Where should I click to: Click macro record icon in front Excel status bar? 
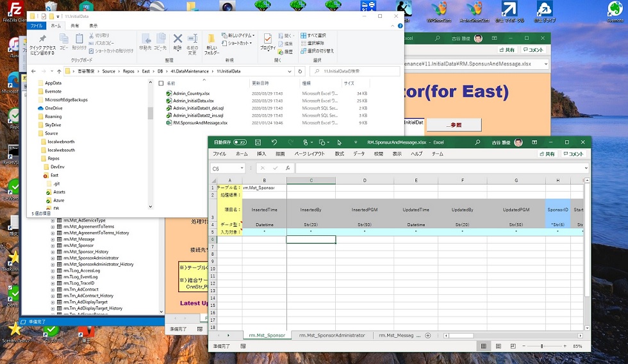point(243,346)
